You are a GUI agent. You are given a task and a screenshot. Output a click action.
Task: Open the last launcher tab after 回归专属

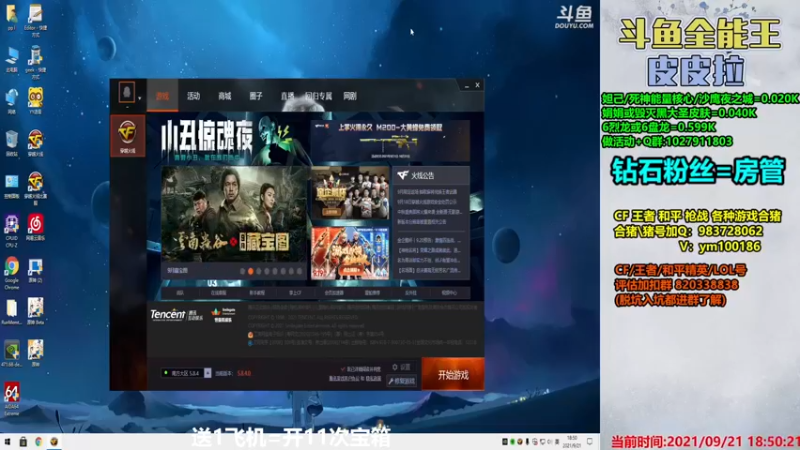point(350,96)
